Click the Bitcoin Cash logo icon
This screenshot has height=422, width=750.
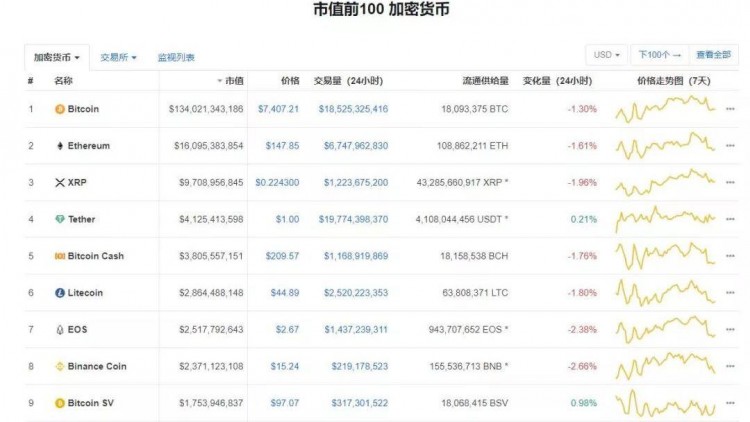(x=60, y=256)
